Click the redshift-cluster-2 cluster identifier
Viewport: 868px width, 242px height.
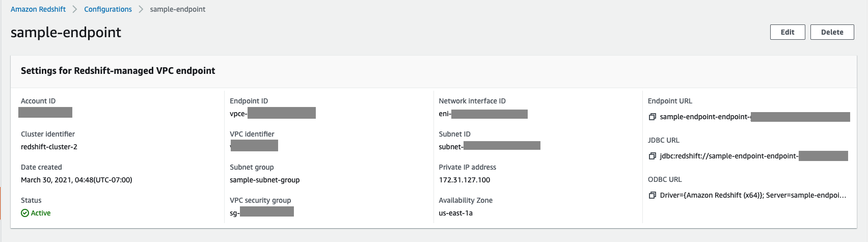(49, 147)
